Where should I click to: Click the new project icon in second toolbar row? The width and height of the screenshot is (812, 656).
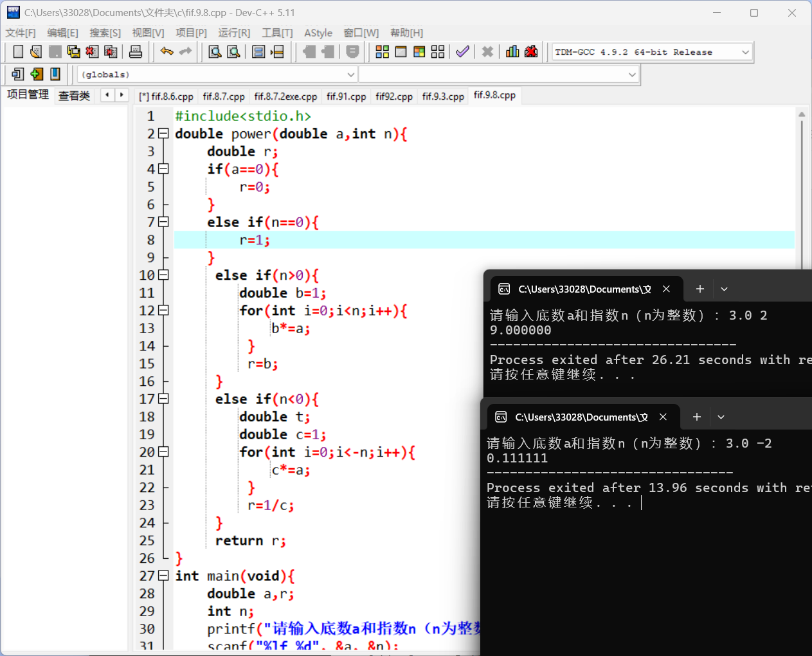18,74
